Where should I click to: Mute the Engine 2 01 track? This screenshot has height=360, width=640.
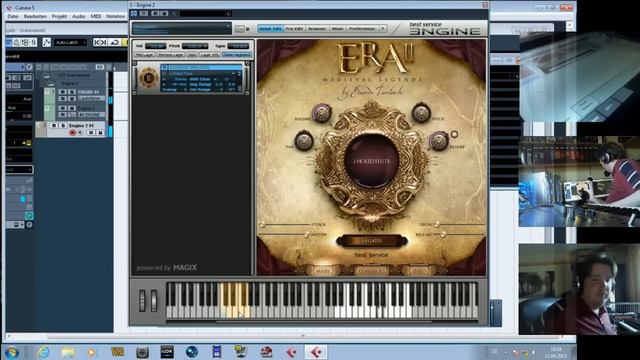coord(54,125)
